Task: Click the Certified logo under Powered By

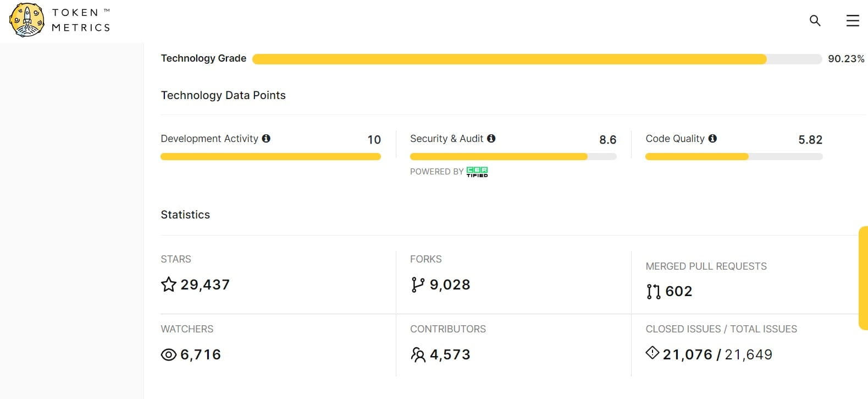Action: [477, 172]
